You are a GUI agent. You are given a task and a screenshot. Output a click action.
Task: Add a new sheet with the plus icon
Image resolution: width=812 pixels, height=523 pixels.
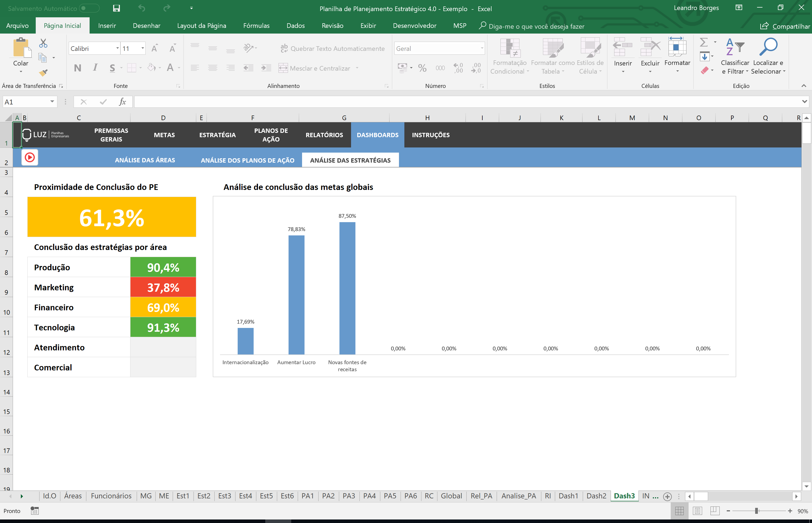pyautogui.click(x=667, y=496)
